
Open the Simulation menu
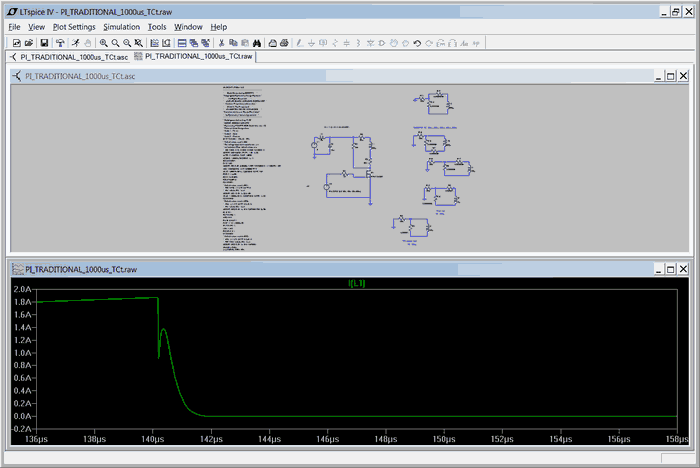(x=121, y=27)
